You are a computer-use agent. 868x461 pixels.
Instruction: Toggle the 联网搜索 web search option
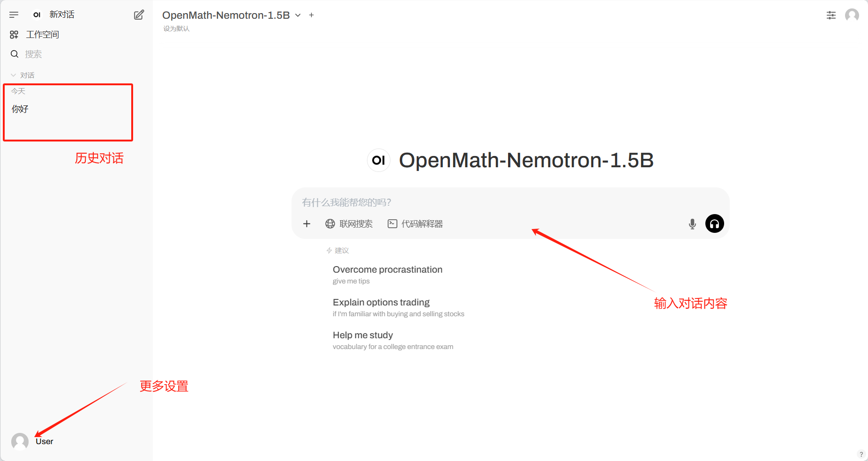click(349, 224)
